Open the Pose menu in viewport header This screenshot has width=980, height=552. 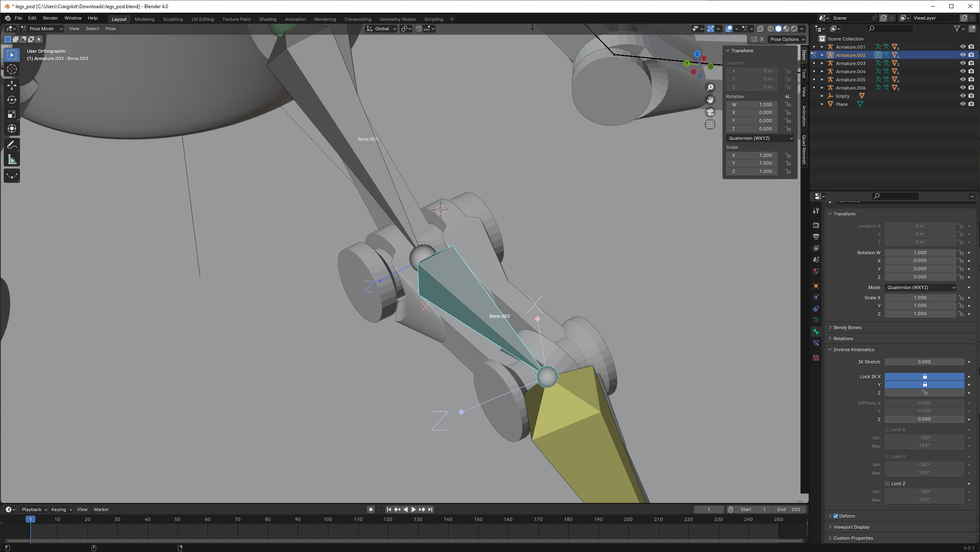(110, 29)
